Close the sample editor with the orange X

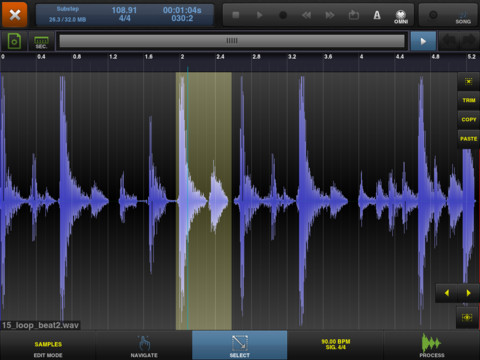15,15
